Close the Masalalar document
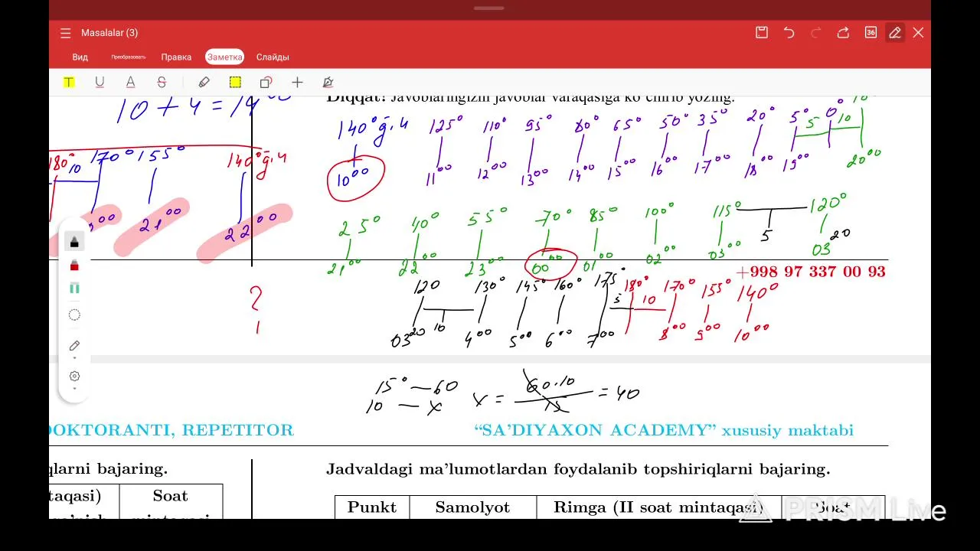This screenshot has width=980, height=551. [x=918, y=32]
